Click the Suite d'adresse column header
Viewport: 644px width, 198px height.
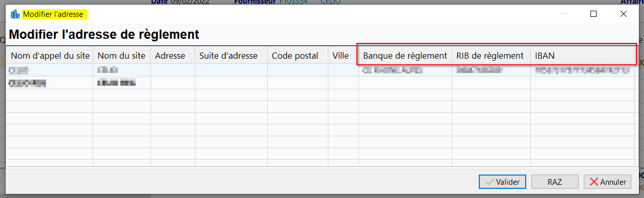point(231,56)
